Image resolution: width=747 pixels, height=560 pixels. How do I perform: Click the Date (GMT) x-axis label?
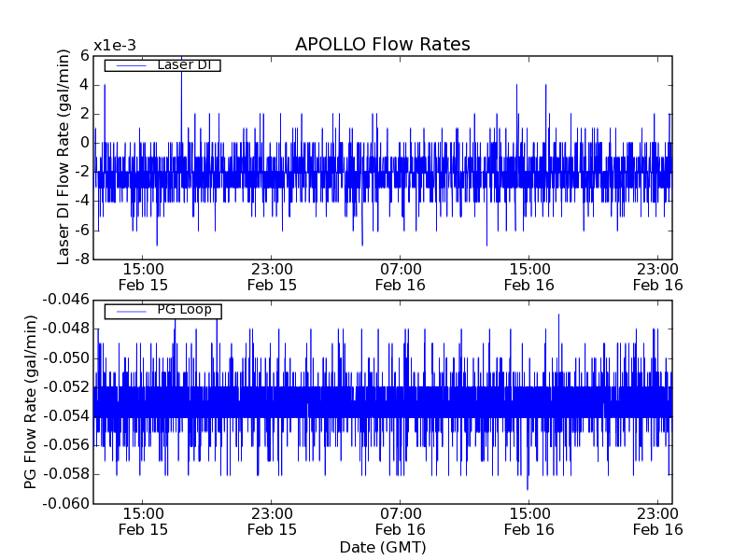point(382,547)
